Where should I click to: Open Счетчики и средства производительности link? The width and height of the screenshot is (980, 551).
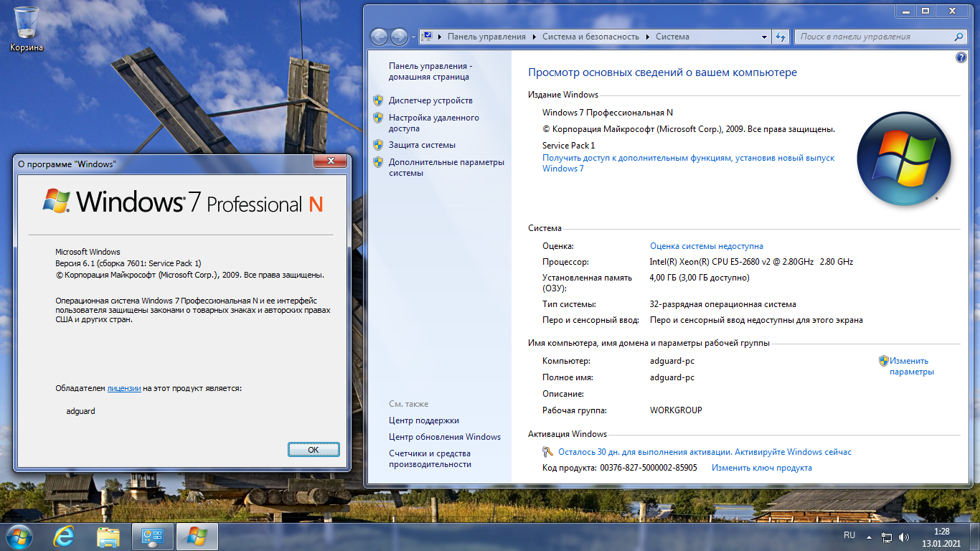(430, 459)
